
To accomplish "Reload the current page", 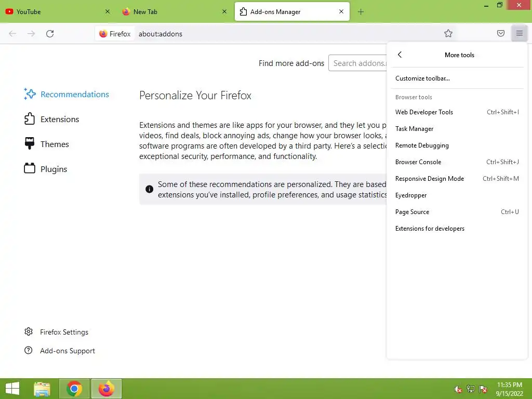I will 50,34.
